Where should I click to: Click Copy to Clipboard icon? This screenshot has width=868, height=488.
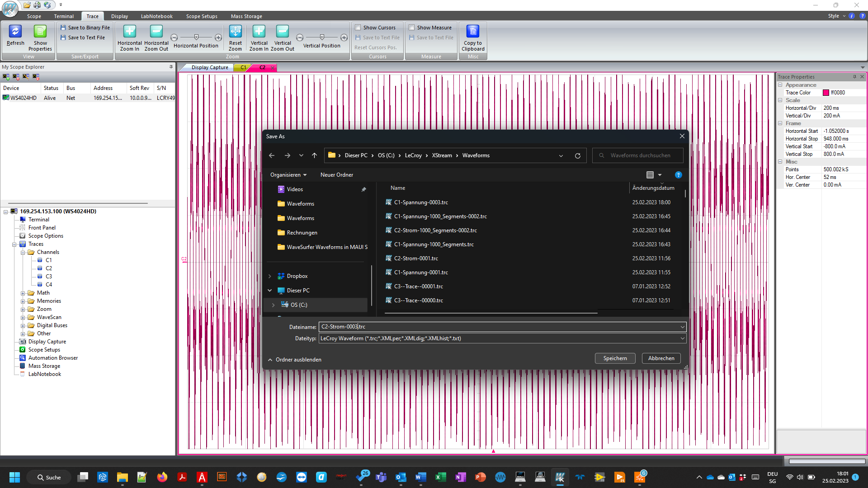pyautogui.click(x=473, y=32)
